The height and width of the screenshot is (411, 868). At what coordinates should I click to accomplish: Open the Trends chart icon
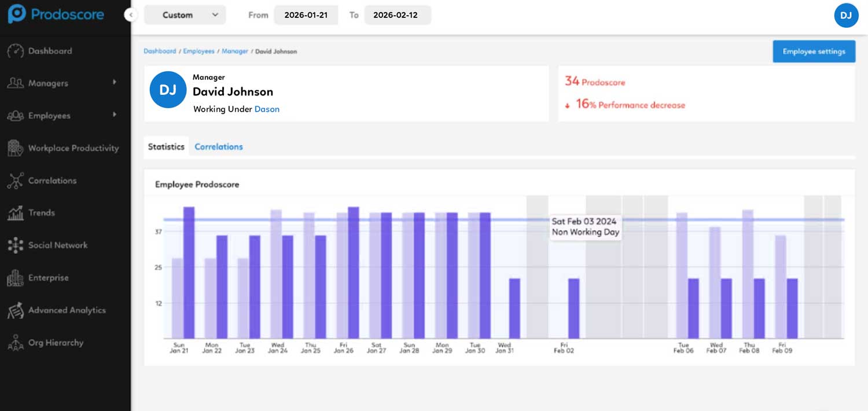point(16,213)
